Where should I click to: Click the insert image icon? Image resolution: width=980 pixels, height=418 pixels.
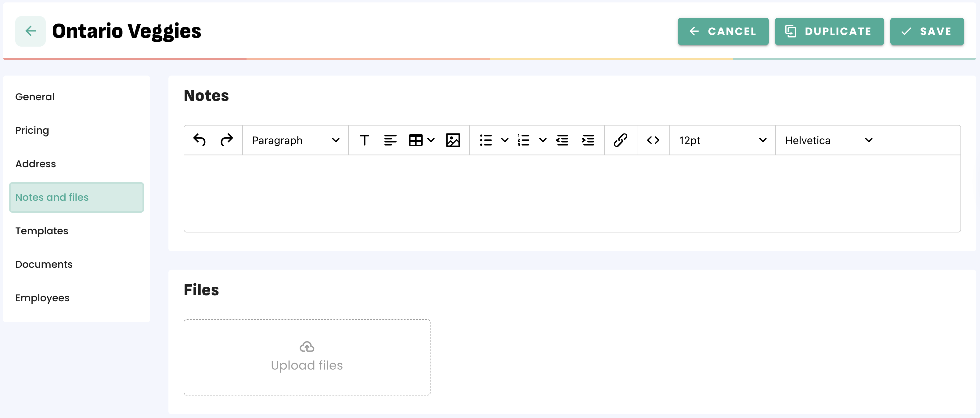click(453, 140)
